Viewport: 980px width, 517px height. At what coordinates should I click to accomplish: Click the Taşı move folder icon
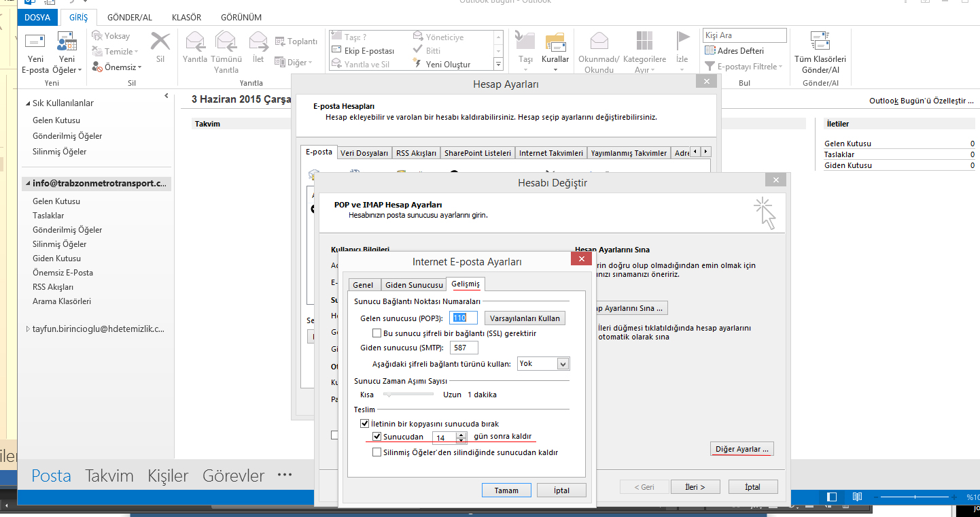(525, 41)
